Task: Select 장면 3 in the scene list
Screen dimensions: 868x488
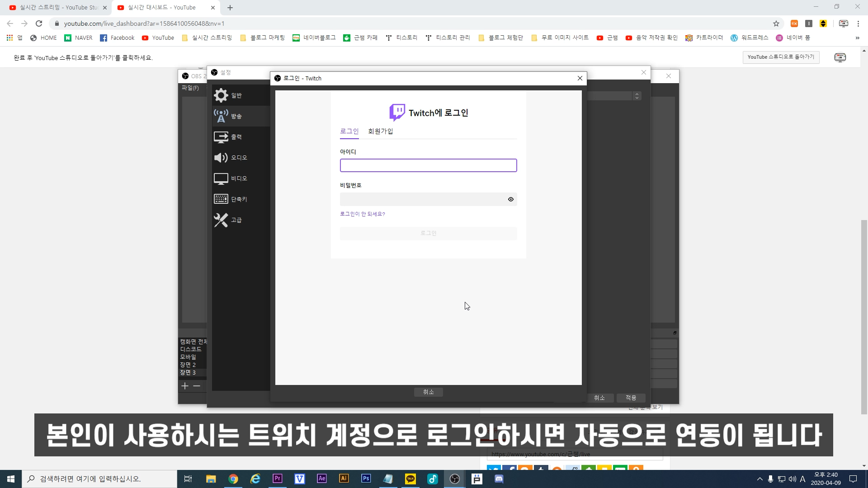Action: (188, 372)
